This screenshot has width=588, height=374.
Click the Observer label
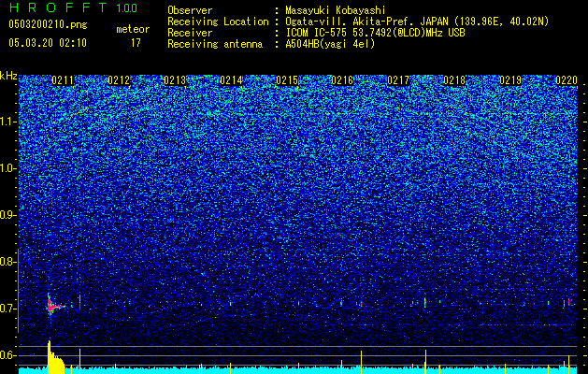(x=190, y=10)
